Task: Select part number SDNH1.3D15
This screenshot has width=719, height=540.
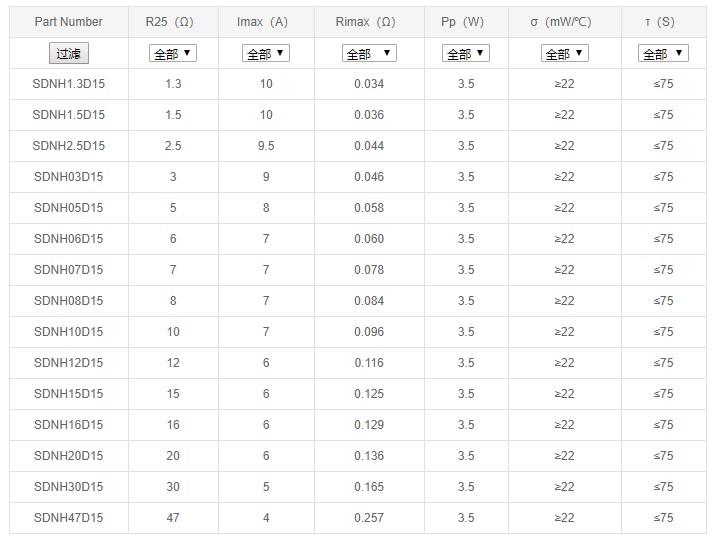Action: 68,84
